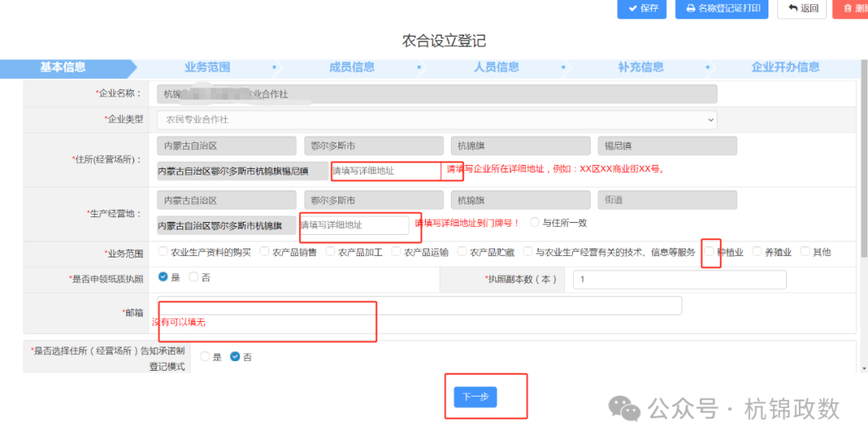Viewport: 868px width, 444px height.
Task: Click address prefix 内蒙古自治区鄂尔多斯市杭锦旗锡尼镇
Action: [x=243, y=171]
